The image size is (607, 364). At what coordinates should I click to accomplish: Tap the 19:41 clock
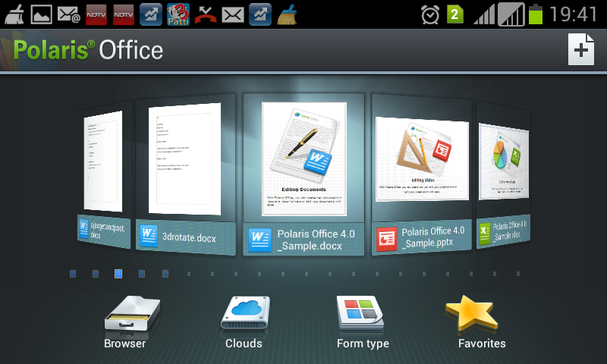tap(574, 14)
